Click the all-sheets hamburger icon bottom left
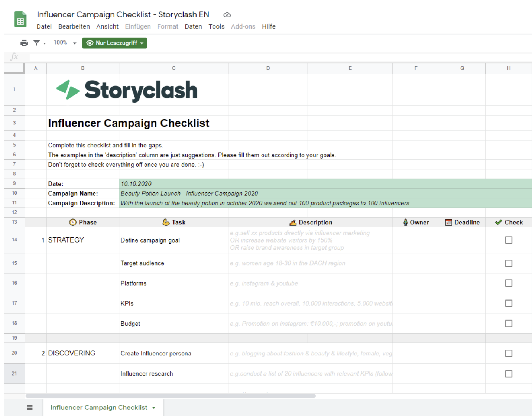 [29, 407]
